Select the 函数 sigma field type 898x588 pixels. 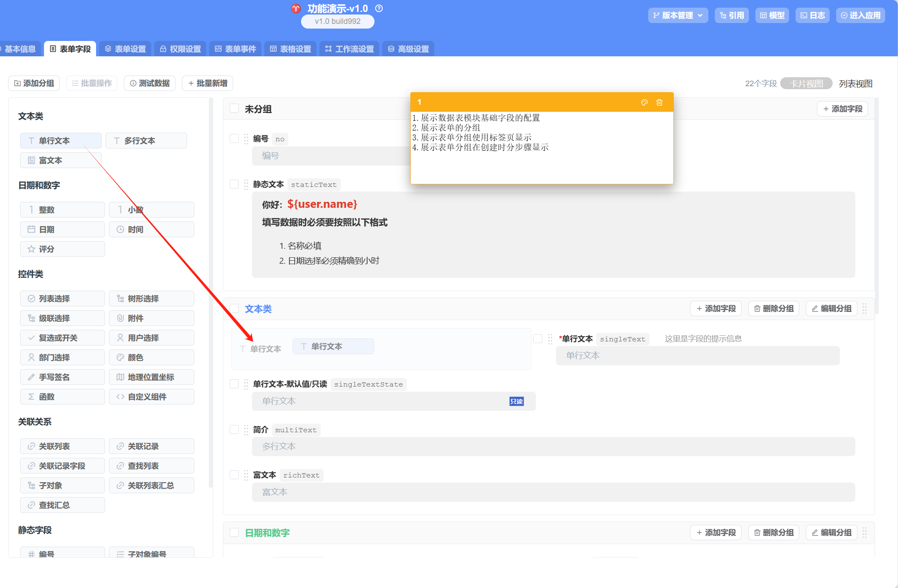(62, 397)
